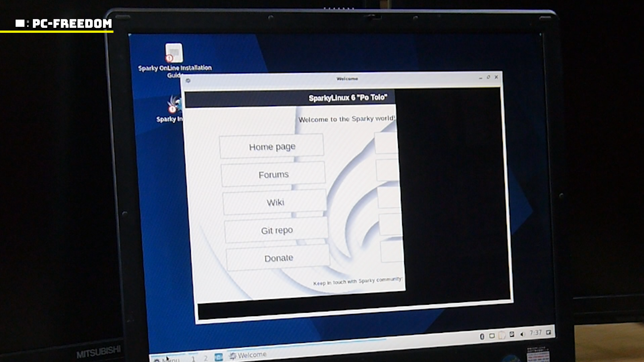Screen dimensions: 644x362
Task: Click the Home page button
Action: tap(272, 147)
